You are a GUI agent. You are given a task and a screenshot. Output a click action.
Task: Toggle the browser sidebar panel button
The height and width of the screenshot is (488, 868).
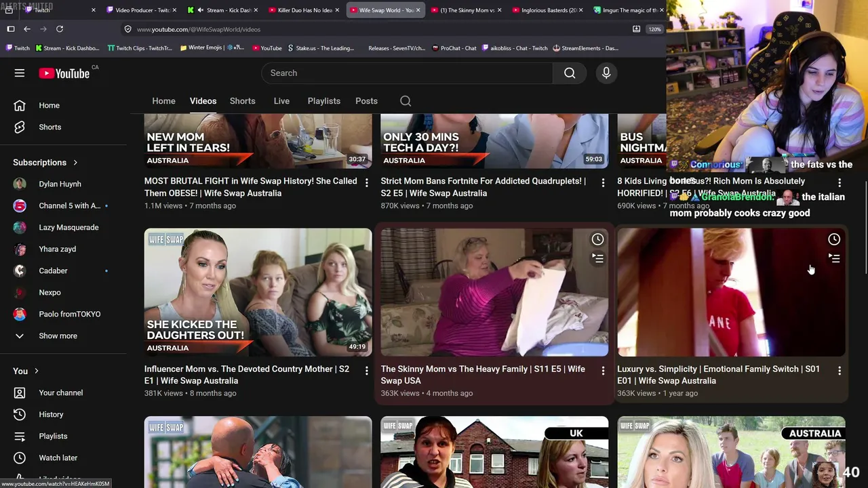click(x=11, y=29)
